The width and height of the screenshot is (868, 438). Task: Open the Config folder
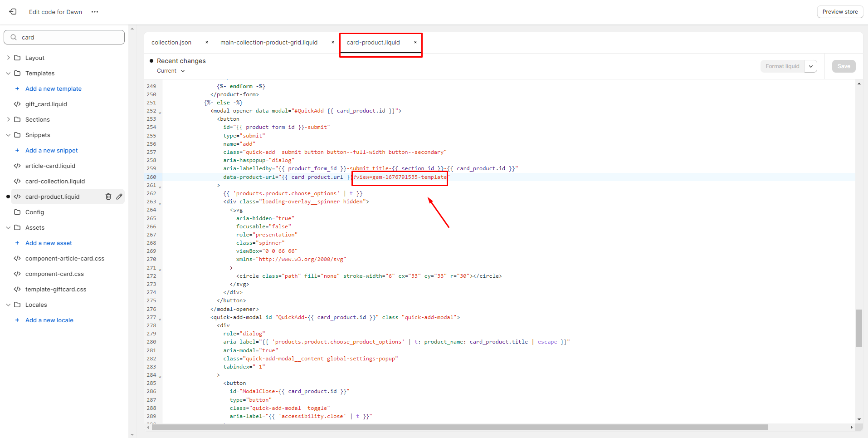click(35, 212)
